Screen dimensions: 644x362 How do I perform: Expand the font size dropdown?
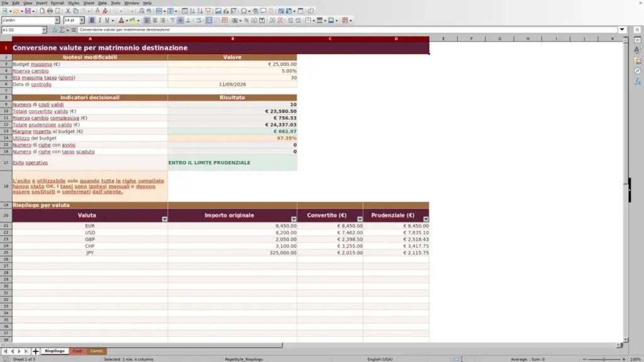coord(82,20)
